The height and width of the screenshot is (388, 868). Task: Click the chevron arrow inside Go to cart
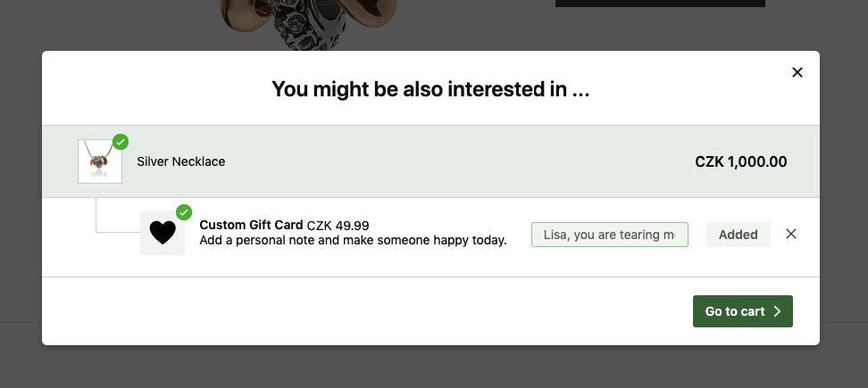pos(777,311)
